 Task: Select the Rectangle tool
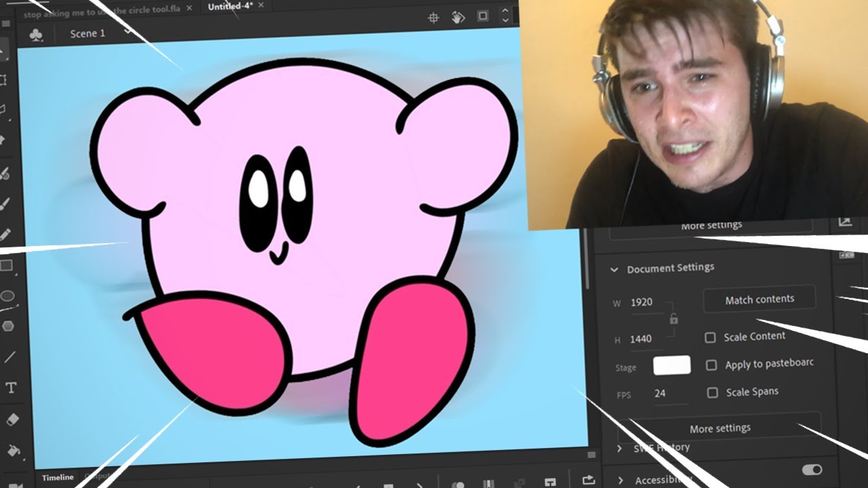6,266
